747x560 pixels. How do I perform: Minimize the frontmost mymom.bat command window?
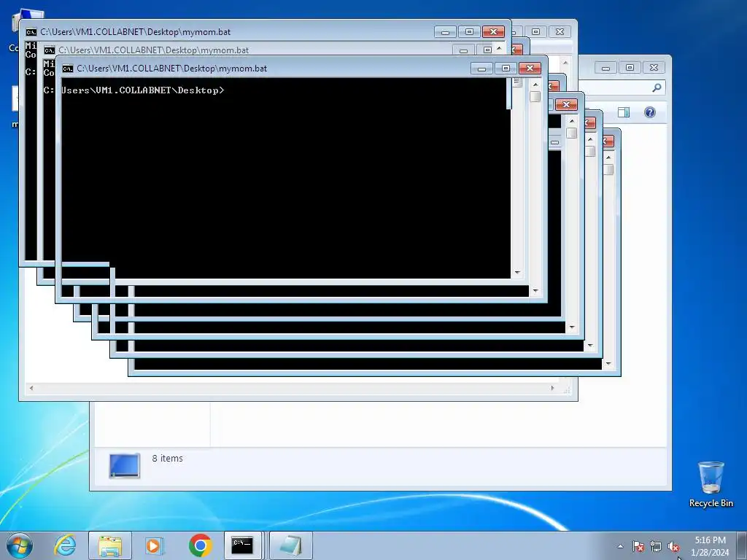481,69
